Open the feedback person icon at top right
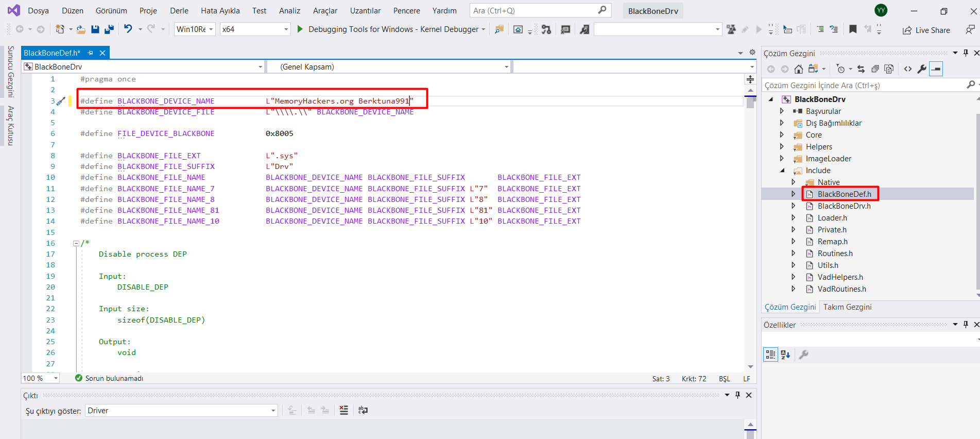The width and height of the screenshot is (980, 439). pyautogui.click(x=970, y=30)
